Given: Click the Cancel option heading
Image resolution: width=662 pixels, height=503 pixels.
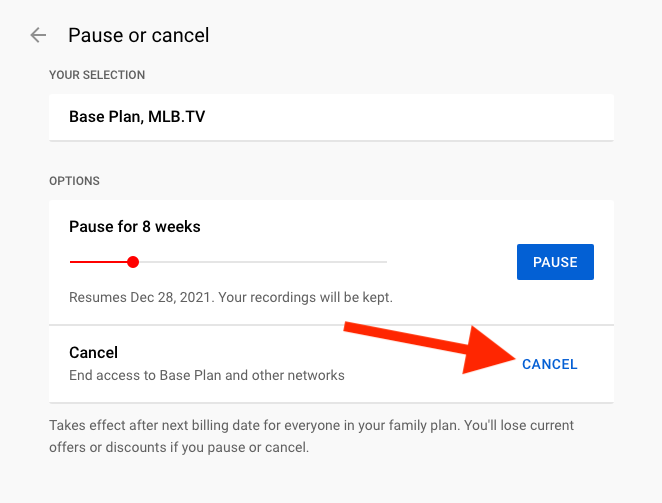Looking at the screenshot, I should click(94, 353).
